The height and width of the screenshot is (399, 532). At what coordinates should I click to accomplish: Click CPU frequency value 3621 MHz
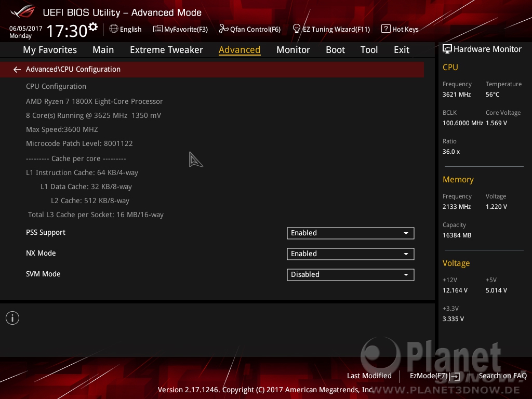click(457, 95)
